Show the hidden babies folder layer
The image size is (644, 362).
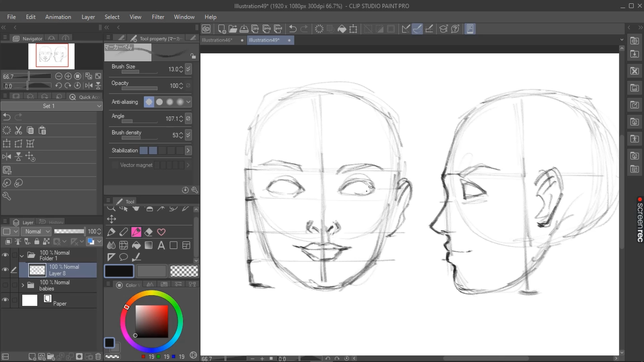click(x=5, y=285)
